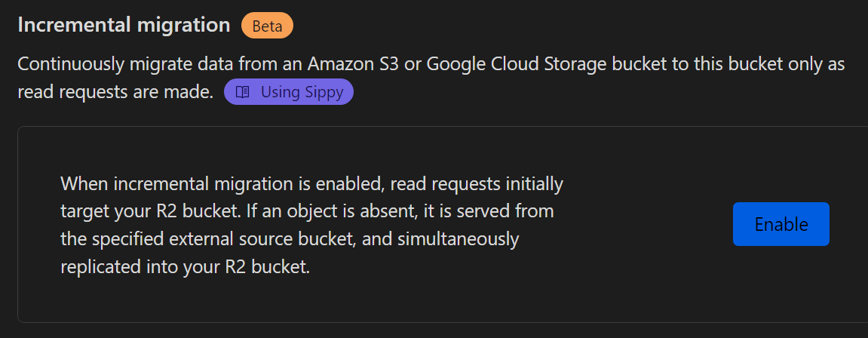Select the Incremental migration heading
The width and height of the screenshot is (868, 338).
(x=124, y=25)
